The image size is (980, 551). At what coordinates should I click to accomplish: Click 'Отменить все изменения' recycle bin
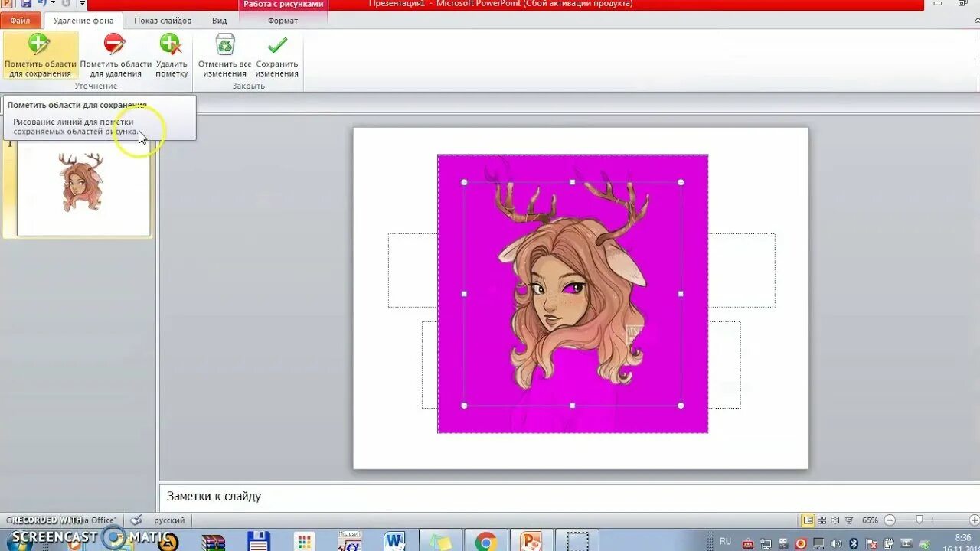point(225,55)
